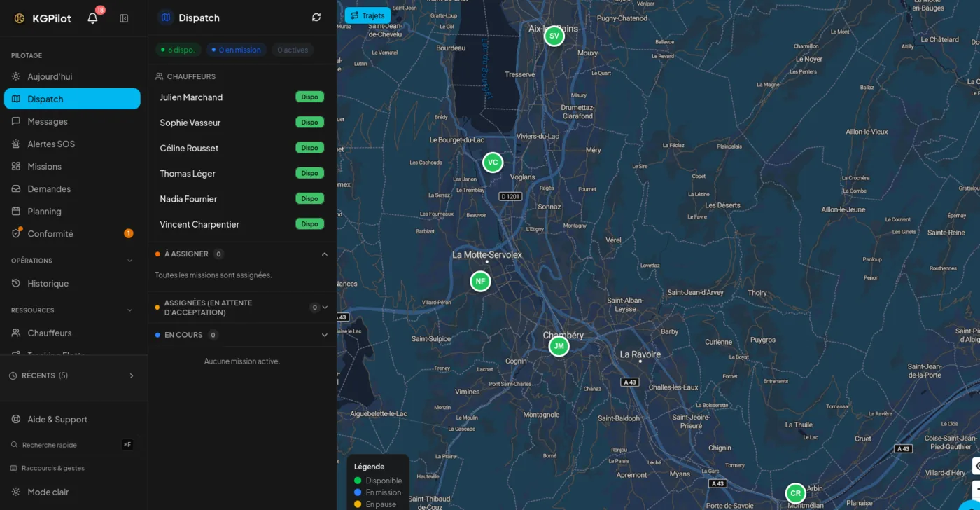This screenshot has height=510, width=980.
Task: Click Vincent Charpentier's Dispo badge
Action: click(x=309, y=224)
